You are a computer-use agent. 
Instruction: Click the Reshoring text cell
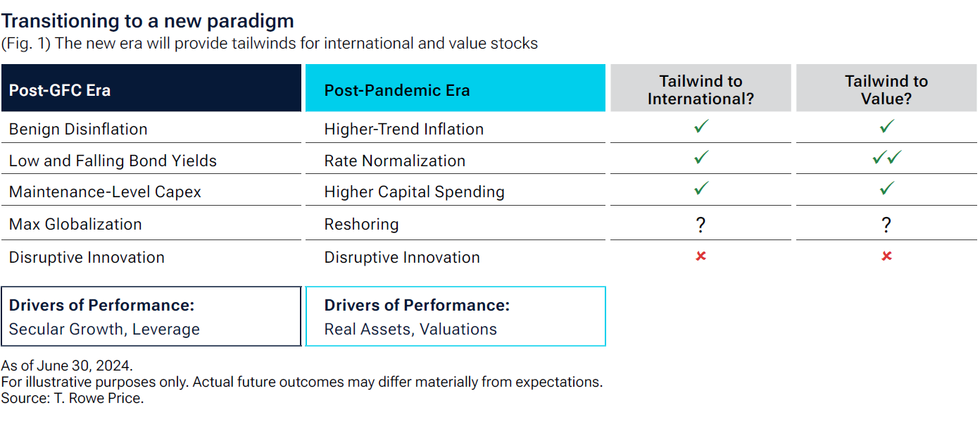(361, 224)
